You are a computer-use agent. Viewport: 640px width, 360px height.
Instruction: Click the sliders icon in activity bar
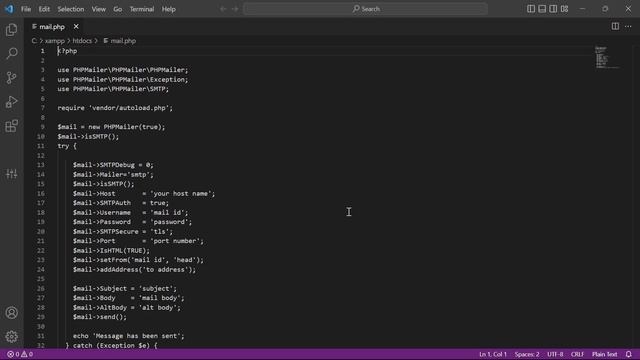11,174
